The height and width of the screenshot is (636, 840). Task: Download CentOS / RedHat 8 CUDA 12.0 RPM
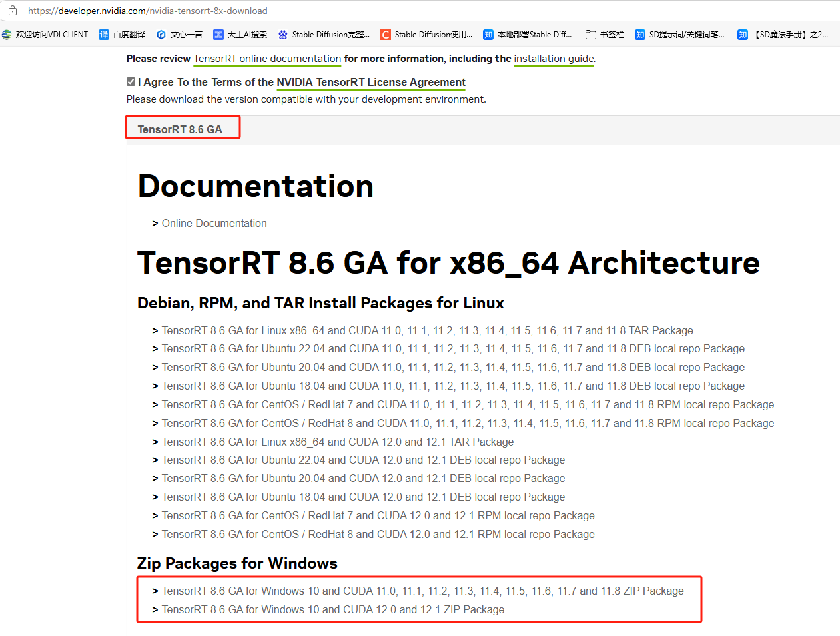[x=378, y=535]
